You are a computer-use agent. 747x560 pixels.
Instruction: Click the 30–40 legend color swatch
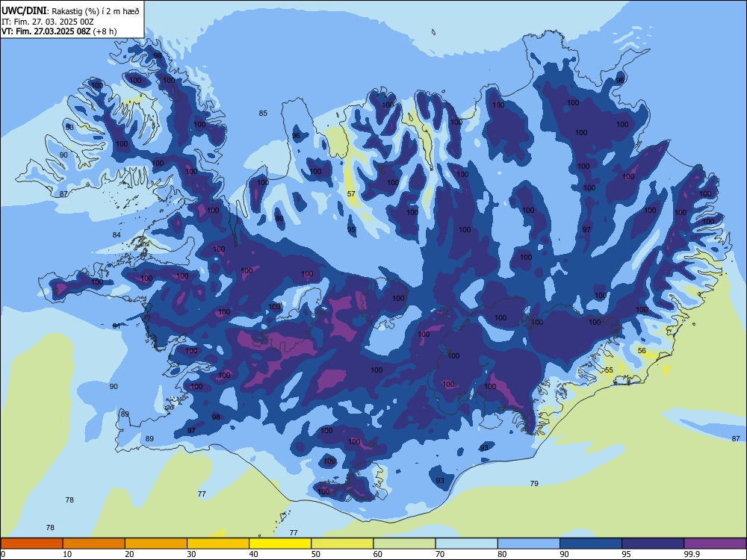point(218,544)
